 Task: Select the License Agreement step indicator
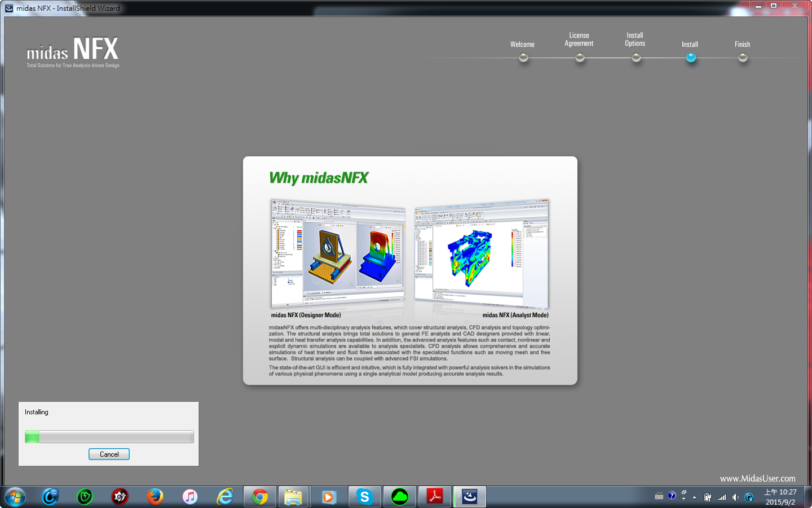pos(580,58)
